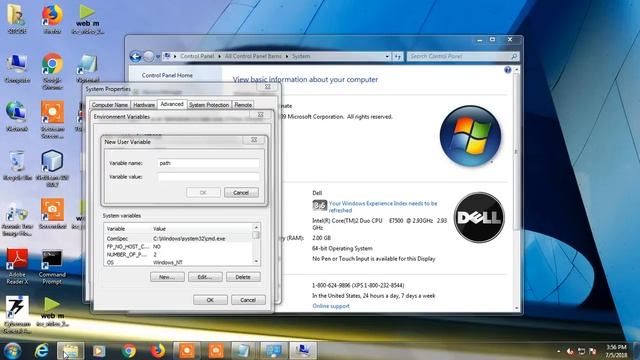The height and width of the screenshot is (360, 640).
Task: Switch to Chrome on the taskbar
Action: point(129,351)
